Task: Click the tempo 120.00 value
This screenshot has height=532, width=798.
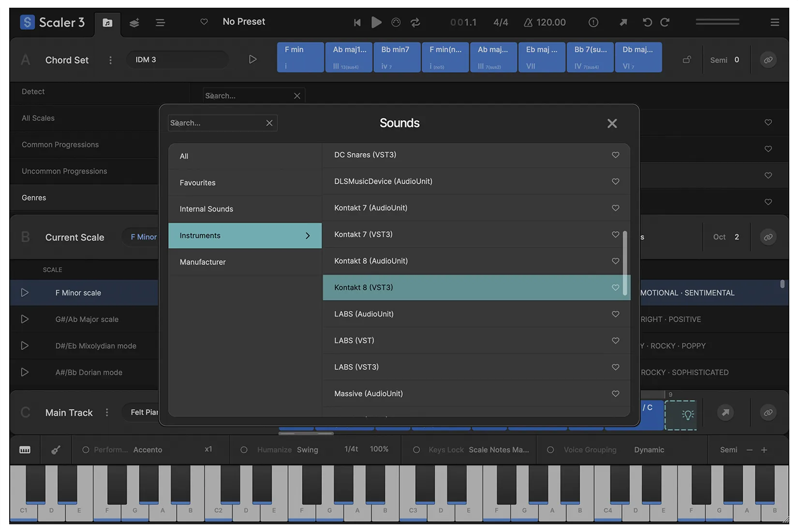Action: pos(551,22)
